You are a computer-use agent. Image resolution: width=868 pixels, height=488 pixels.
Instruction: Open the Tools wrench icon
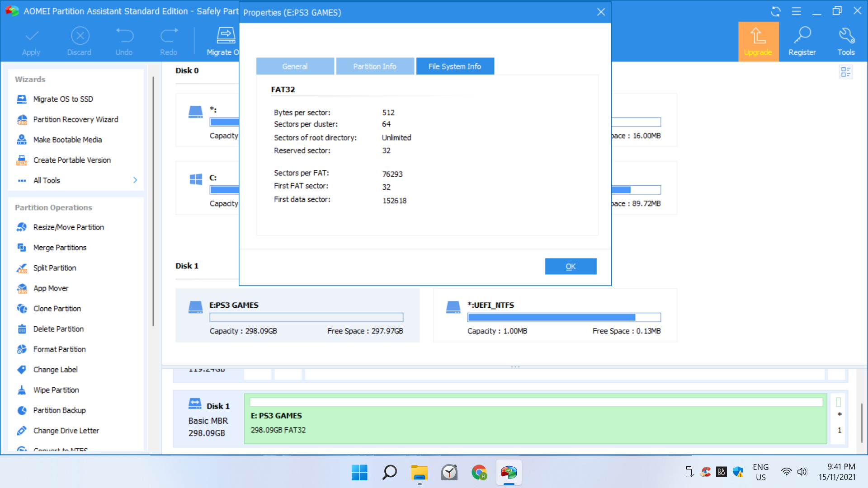tap(846, 35)
